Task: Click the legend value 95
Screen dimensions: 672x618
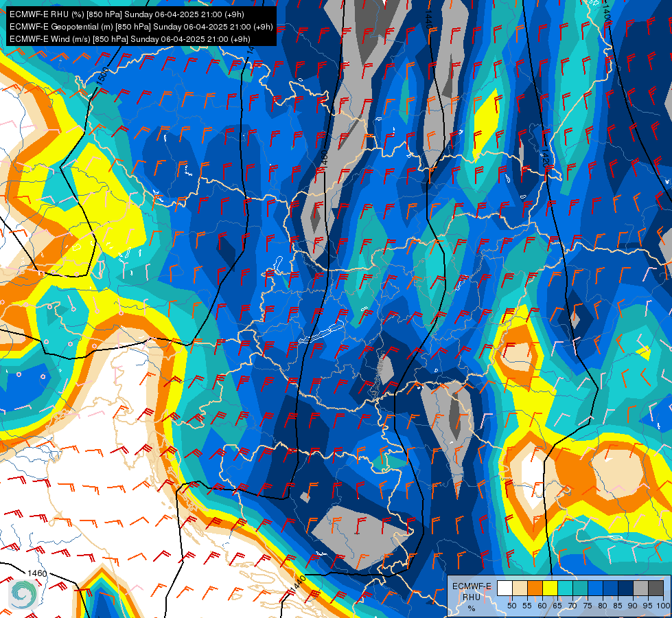Action: (647, 606)
